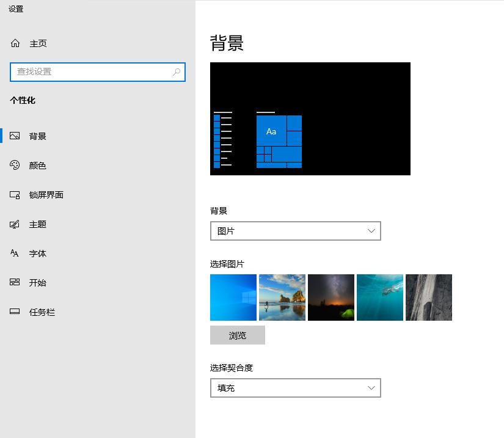Click the magnifier icon in search box
Image resolution: width=504 pixels, height=438 pixels.
click(177, 72)
